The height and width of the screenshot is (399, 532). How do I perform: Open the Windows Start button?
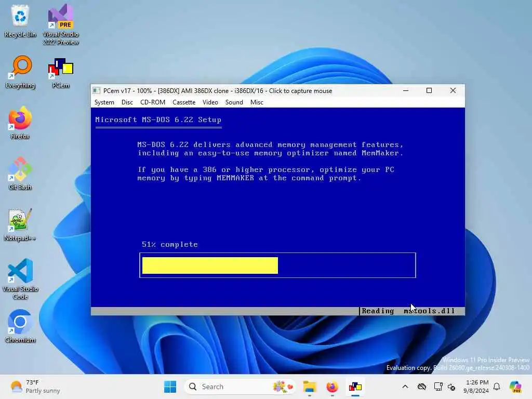170,387
